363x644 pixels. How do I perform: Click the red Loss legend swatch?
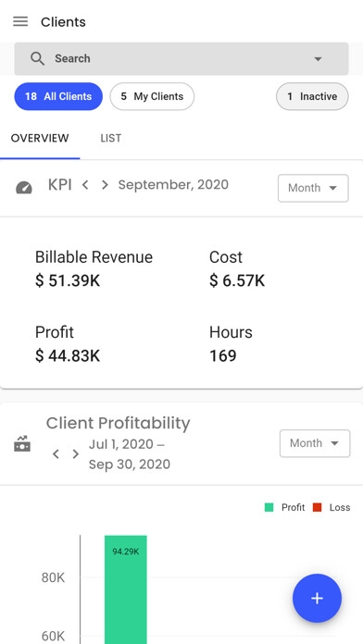pyautogui.click(x=317, y=508)
